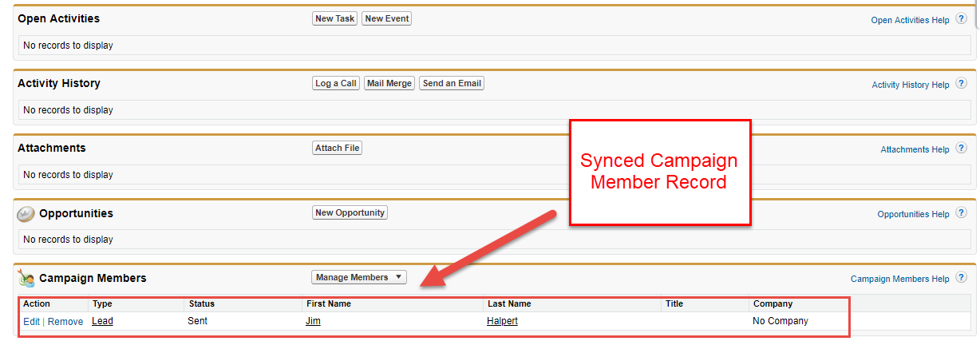Screen dimensions: 980x345
Task: Attach a file via Attach File button
Action: pyautogui.click(x=338, y=148)
